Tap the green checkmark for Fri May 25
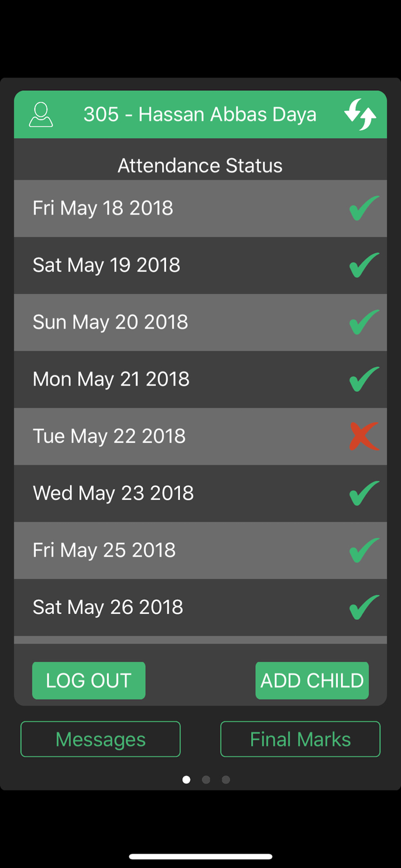The image size is (401, 868). click(364, 550)
